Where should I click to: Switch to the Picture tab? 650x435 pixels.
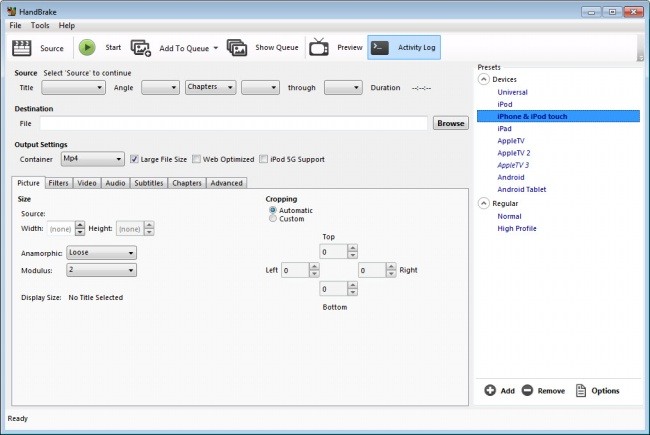pos(28,183)
